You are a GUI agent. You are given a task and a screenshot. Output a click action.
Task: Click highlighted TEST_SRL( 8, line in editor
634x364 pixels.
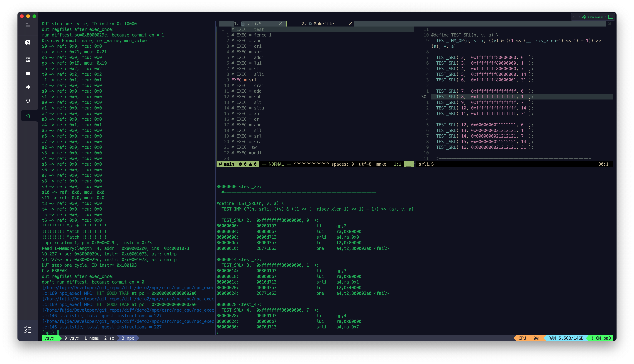click(485, 97)
